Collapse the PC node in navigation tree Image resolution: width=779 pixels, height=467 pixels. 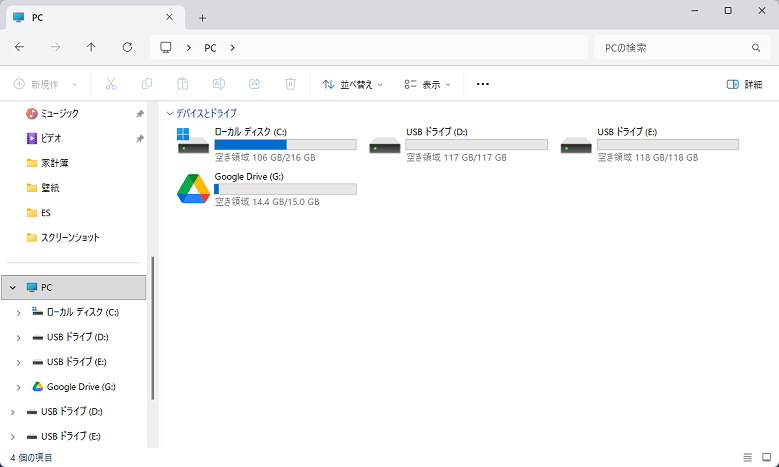click(x=13, y=288)
